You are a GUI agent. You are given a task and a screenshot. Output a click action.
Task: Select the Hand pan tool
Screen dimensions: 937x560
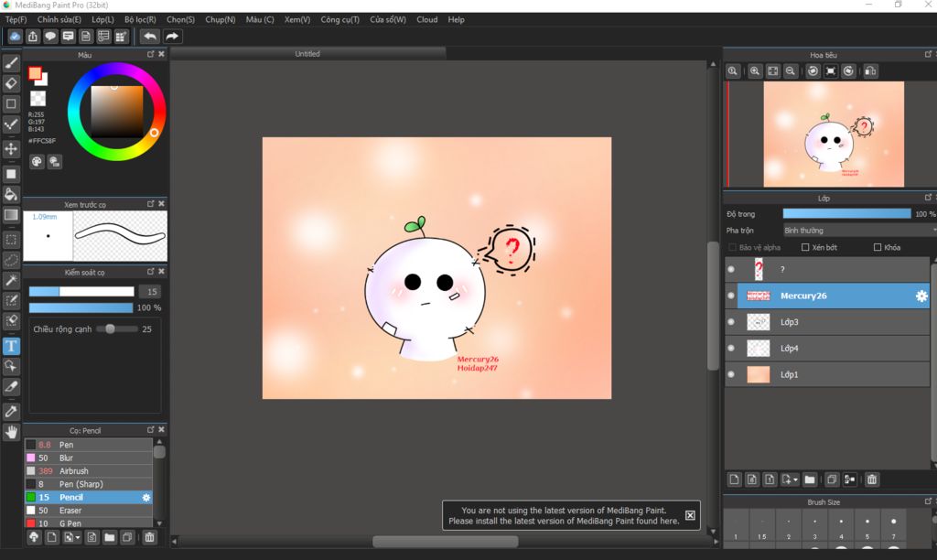pos(11,432)
